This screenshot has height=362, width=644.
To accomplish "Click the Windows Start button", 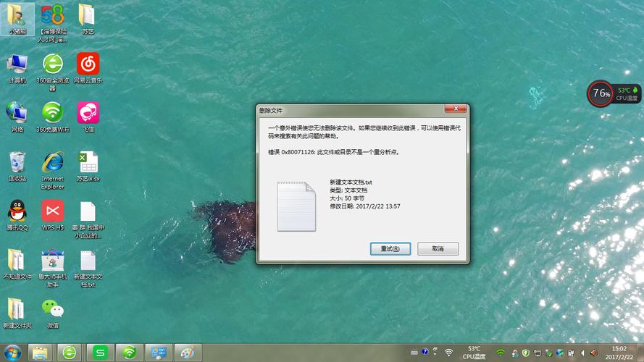I will [13, 352].
